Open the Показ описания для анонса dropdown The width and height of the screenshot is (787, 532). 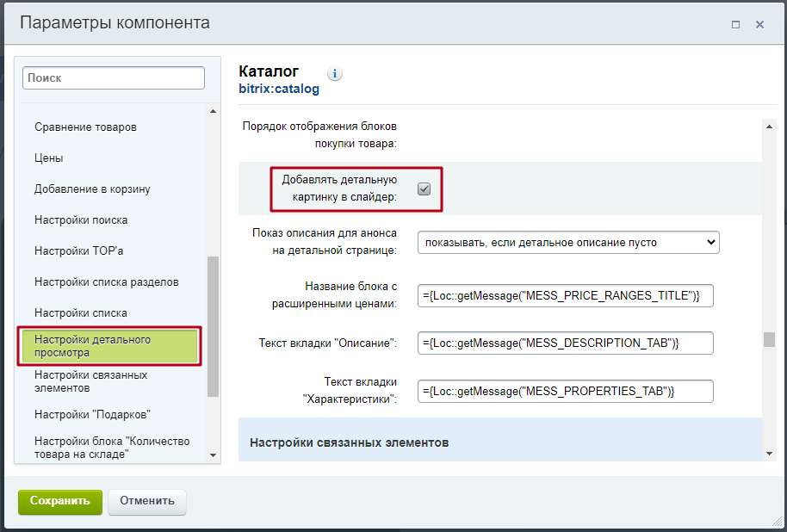click(568, 243)
